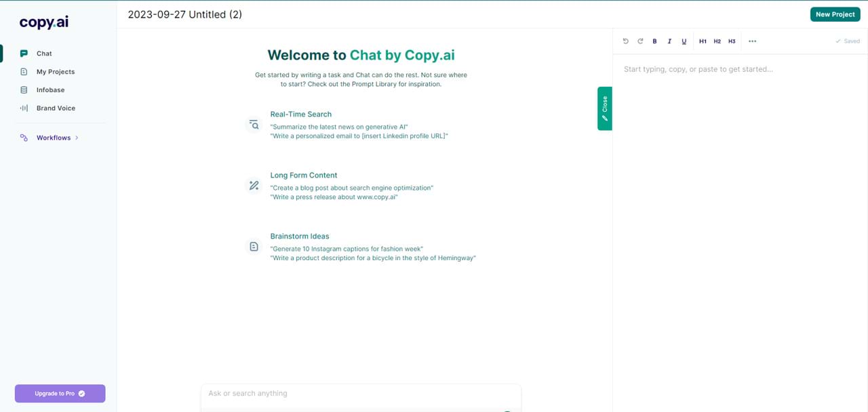The width and height of the screenshot is (868, 412).
Task: Click the Saved status indicator
Action: pos(848,41)
